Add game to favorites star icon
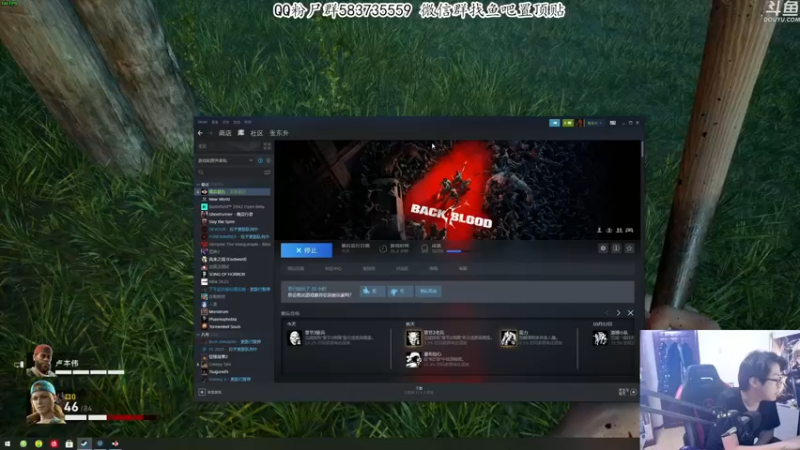 pos(630,248)
